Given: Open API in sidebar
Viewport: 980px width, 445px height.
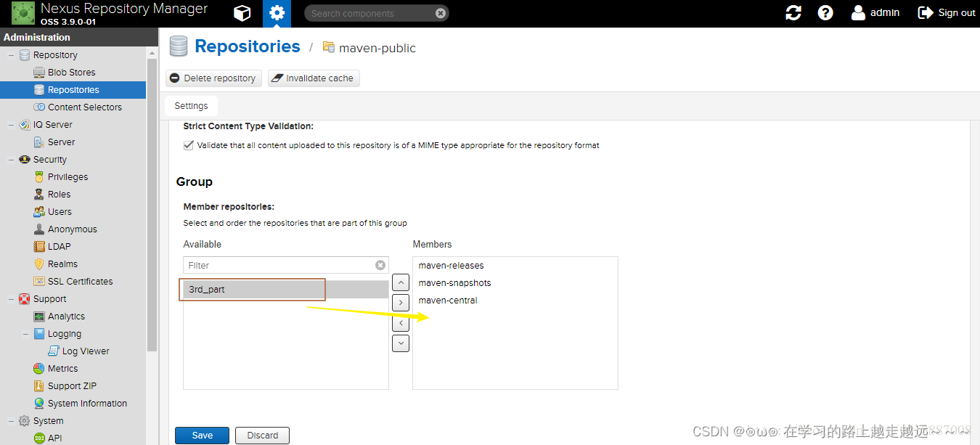Looking at the screenshot, I should (54, 438).
